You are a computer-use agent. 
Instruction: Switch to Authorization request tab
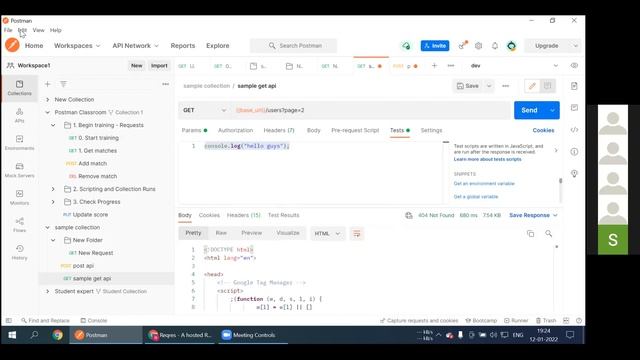tap(236, 130)
